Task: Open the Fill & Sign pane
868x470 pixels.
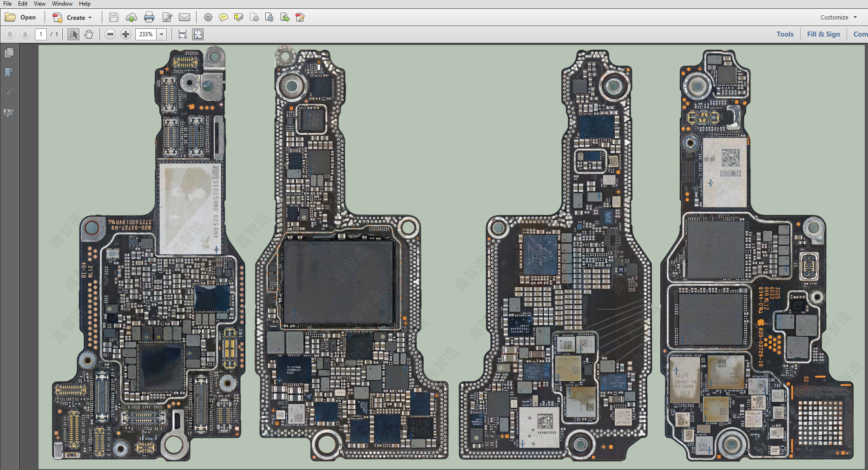Action: pos(823,34)
